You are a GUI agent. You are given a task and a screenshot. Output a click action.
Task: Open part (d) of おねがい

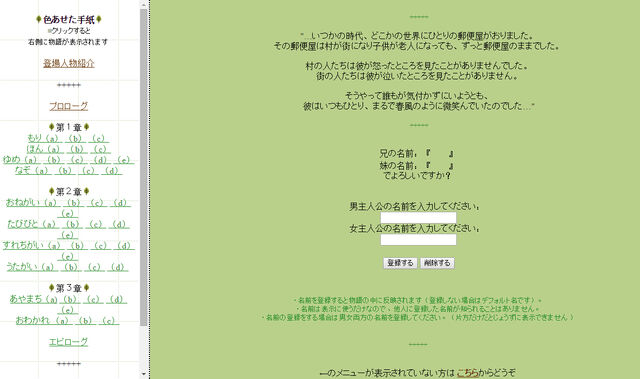pos(120,203)
